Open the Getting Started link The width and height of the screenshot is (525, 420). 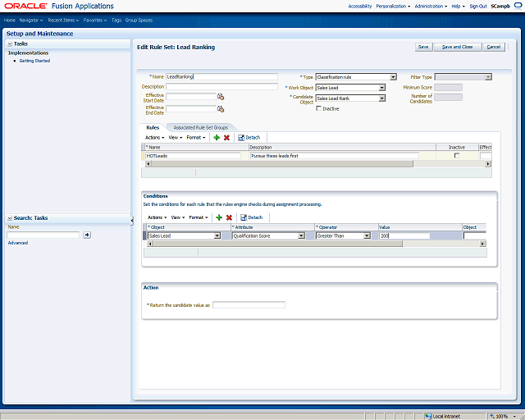pyautogui.click(x=34, y=61)
